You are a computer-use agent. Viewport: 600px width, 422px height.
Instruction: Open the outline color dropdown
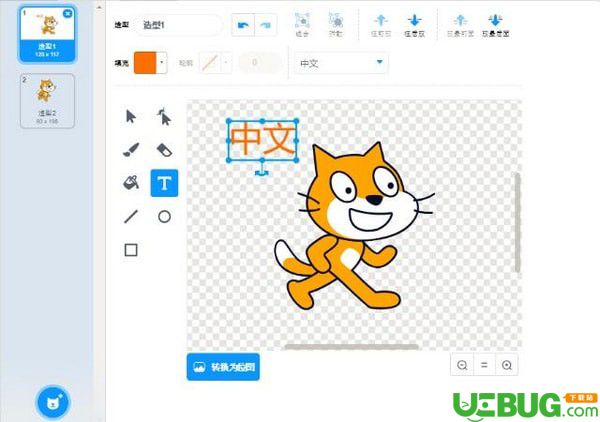(x=226, y=62)
